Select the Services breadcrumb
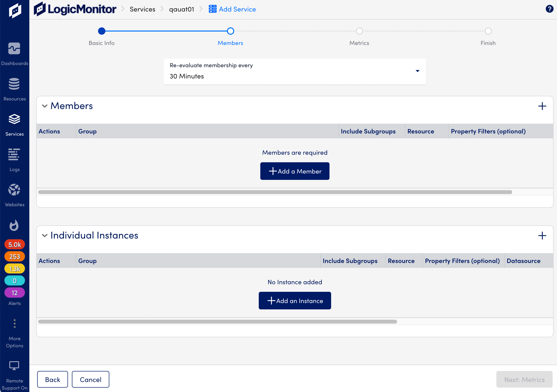The image size is (557, 392). coord(142,9)
